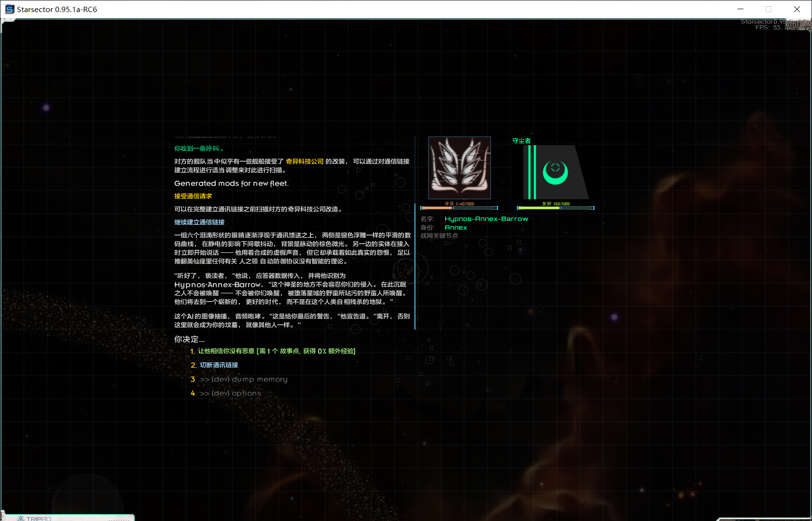Click the Hypnos-Annex-Barrow portrait image
Screen dimensions: 812x521
tap(459, 167)
